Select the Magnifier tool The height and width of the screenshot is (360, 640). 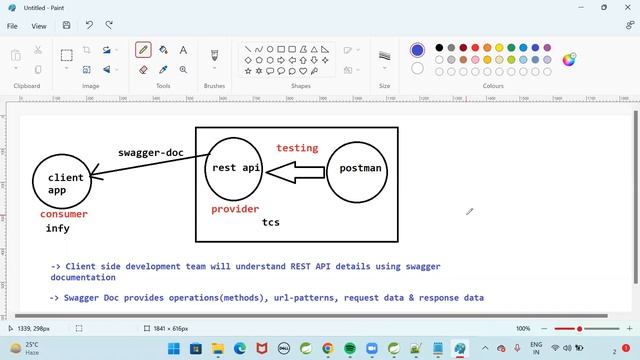point(183,70)
